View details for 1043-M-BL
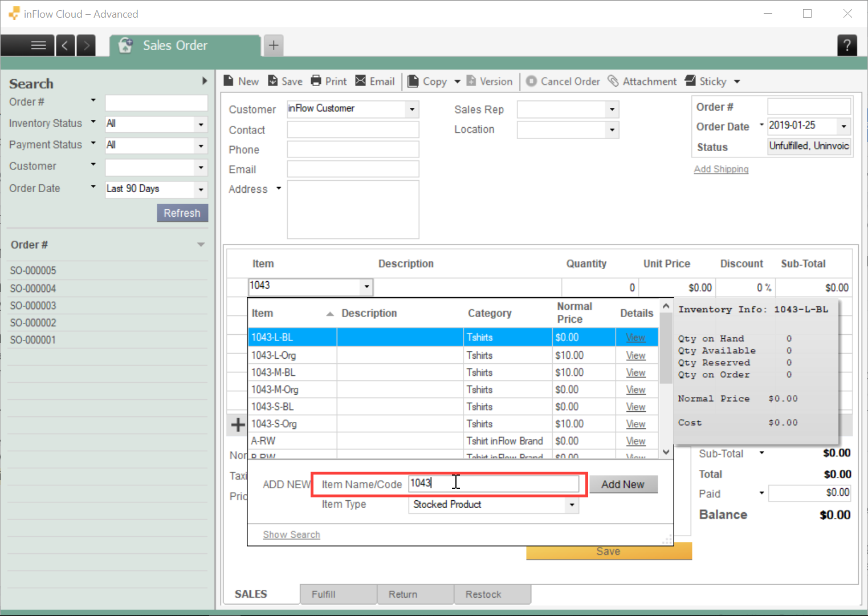Viewport: 868px width, 616px height. (x=635, y=372)
